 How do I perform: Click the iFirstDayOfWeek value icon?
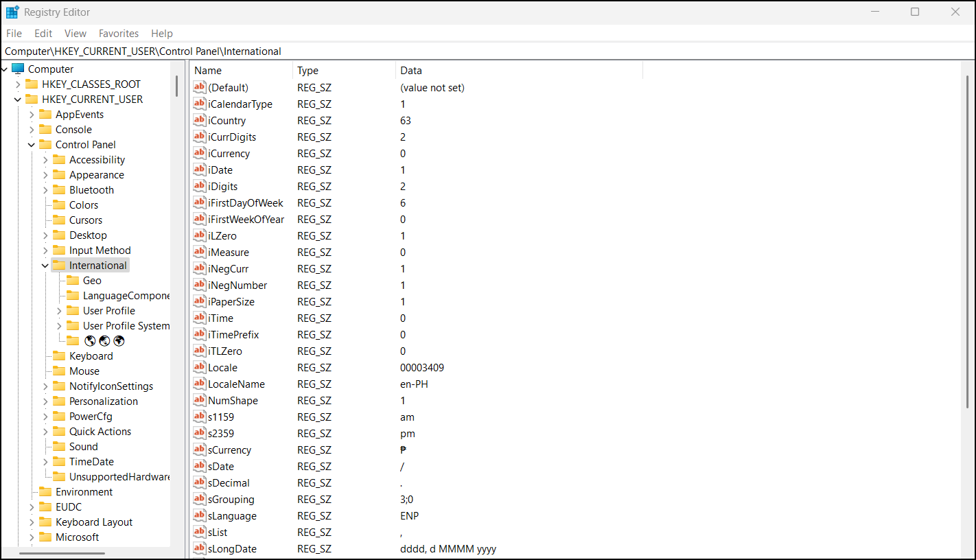tap(200, 202)
